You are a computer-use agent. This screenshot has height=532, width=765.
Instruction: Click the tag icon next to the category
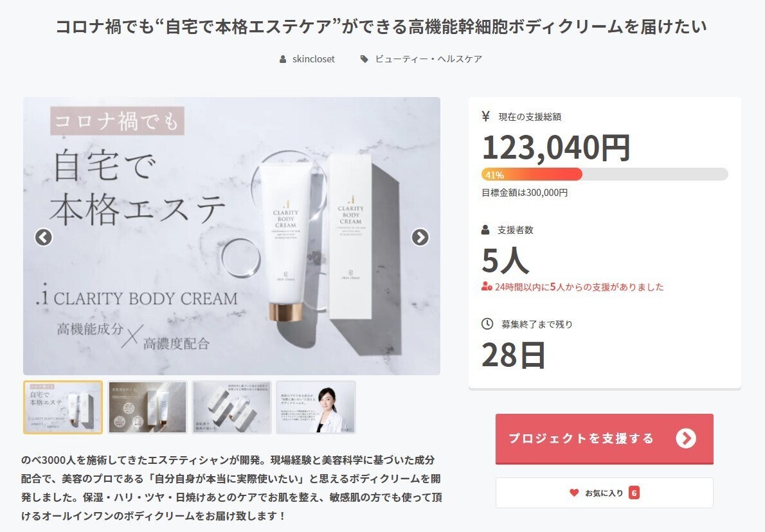364,59
